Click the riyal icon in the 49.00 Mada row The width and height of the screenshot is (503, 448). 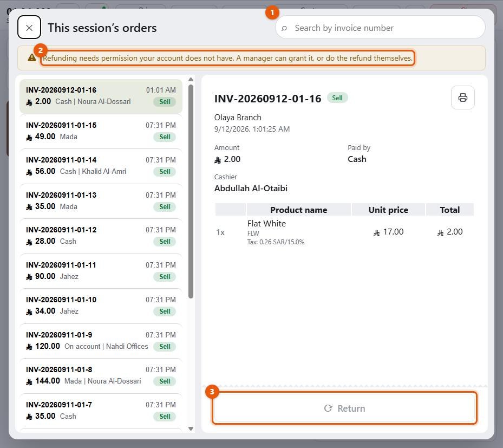point(29,138)
